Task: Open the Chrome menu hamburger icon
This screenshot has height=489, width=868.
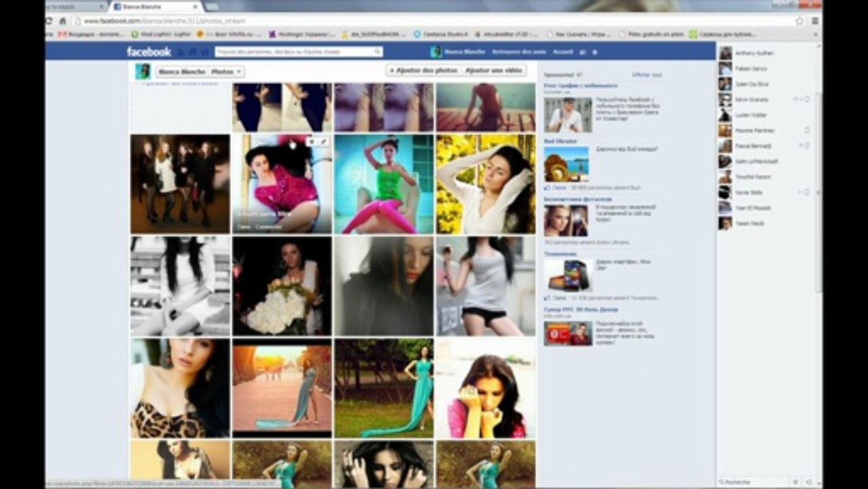Action: pos(815,21)
